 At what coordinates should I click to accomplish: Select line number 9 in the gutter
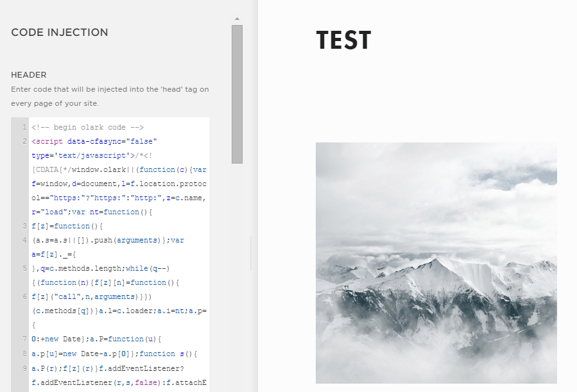pyautogui.click(x=24, y=368)
